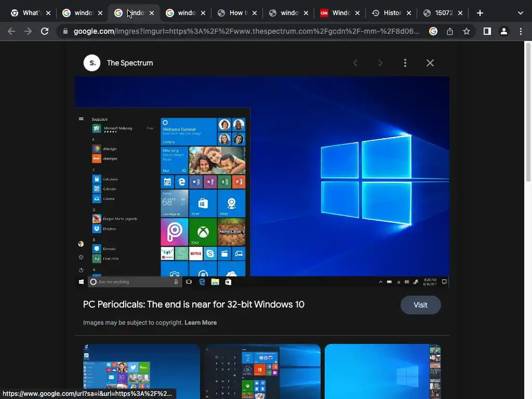Image resolution: width=532 pixels, height=399 pixels.
Task: Reload the current page
Action: tap(45, 31)
